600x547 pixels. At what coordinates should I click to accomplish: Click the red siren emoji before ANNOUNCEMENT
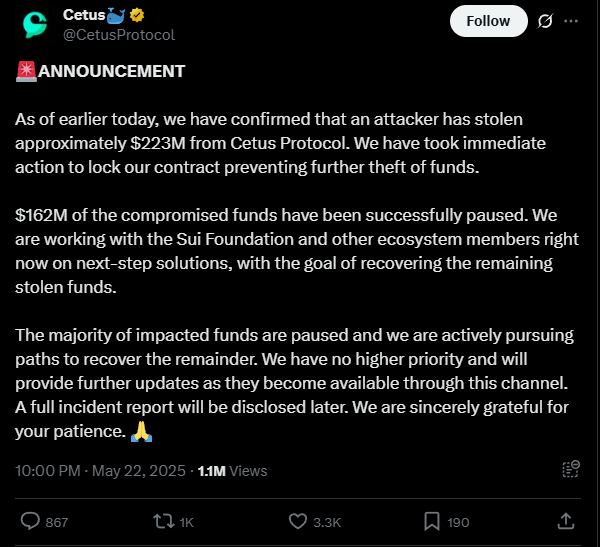click(26, 72)
